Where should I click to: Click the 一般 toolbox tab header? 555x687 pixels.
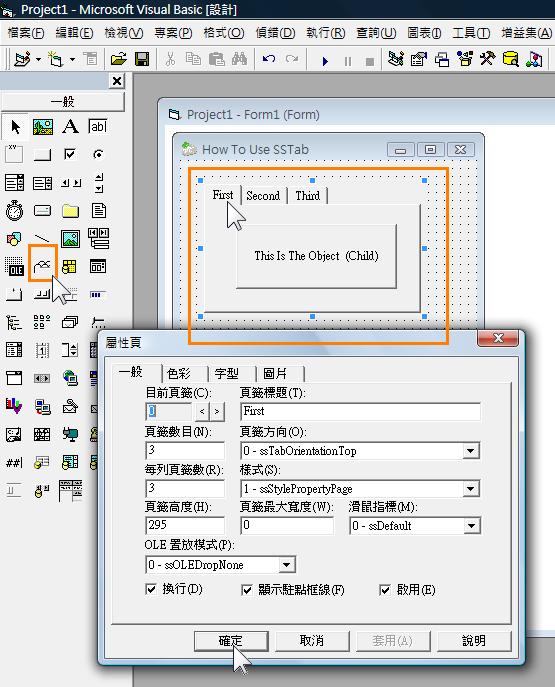point(62,102)
